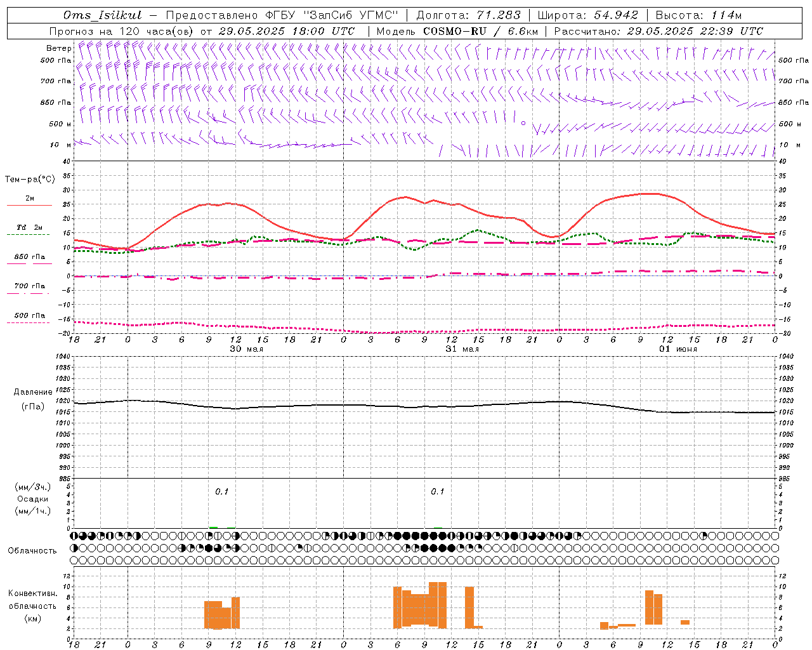Select the (мм/3ч.) unit label

[33, 487]
